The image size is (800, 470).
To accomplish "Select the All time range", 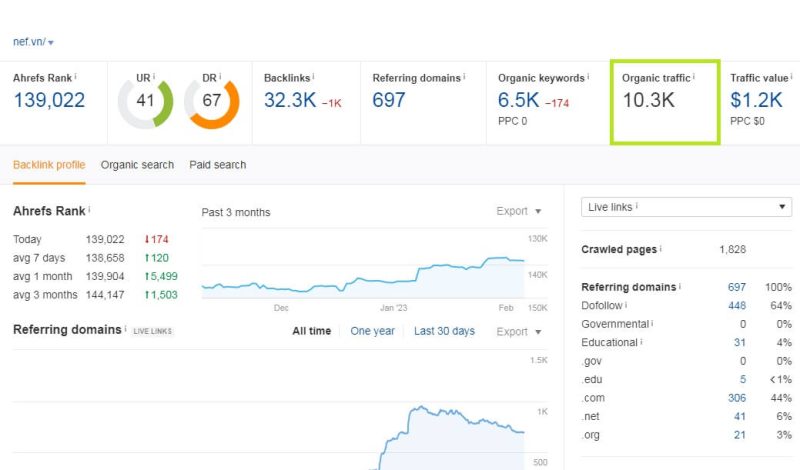I will tap(312, 331).
